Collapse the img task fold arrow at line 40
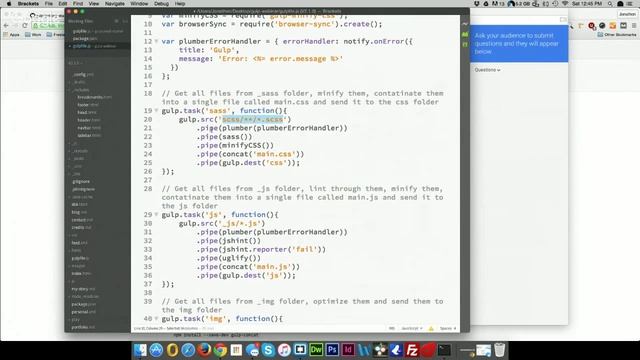This screenshot has width=640, height=360. coord(156,319)
